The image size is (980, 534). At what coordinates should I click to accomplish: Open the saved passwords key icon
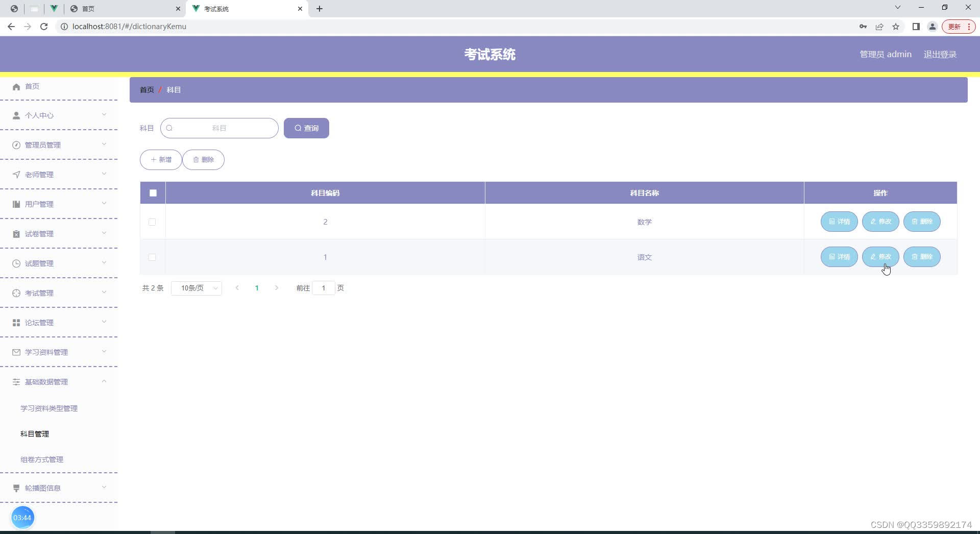tap(863, 27)
